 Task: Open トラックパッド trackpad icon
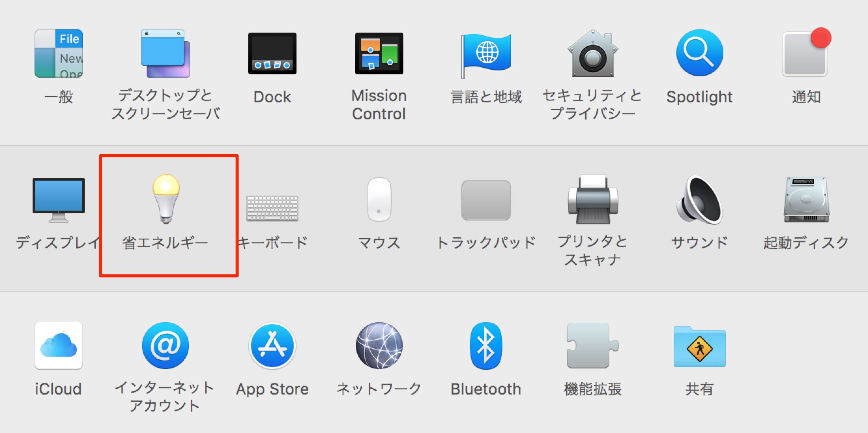(x=486, y=200)
